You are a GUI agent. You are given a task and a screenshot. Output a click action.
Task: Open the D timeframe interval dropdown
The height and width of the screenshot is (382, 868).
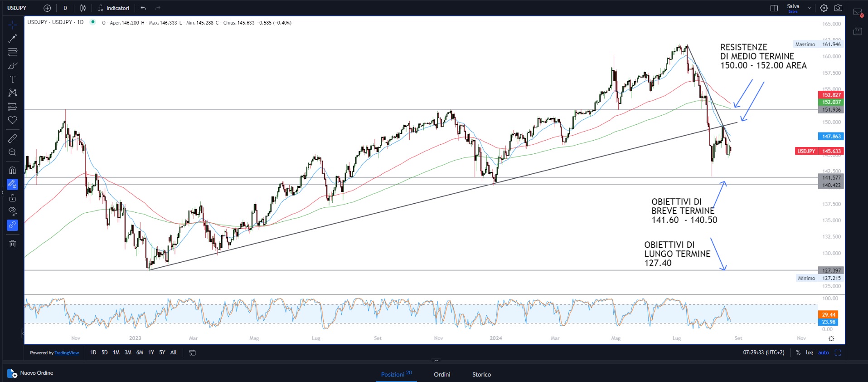pyautogui.click(x=65, y=8)
